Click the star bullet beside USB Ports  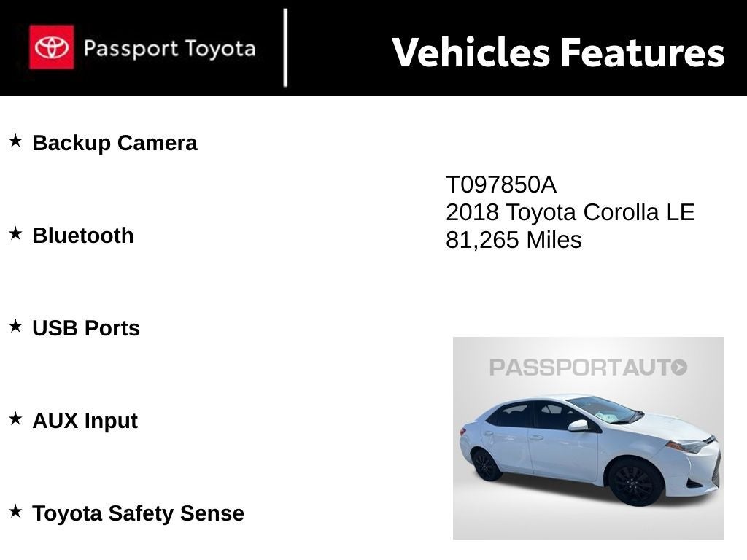click(x=15, y=326)
